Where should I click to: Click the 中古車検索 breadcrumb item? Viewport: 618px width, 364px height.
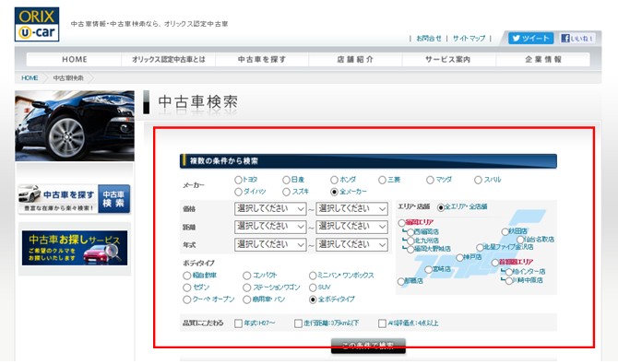pyautogui.click(x=67, y=78)
